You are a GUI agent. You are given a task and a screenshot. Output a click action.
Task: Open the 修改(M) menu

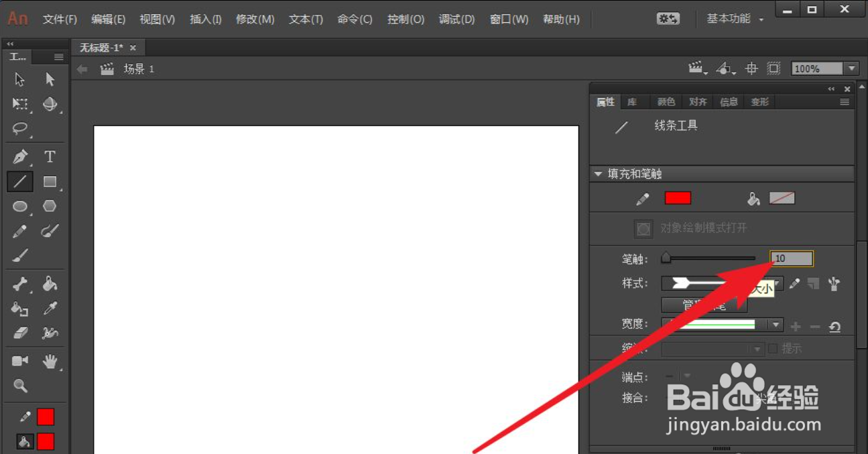point(255,19)
